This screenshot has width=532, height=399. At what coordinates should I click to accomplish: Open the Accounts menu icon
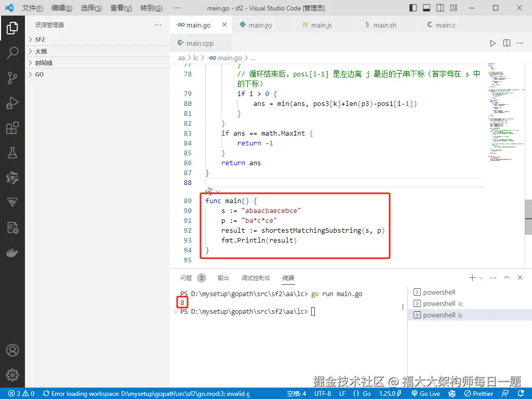[12, 350]
